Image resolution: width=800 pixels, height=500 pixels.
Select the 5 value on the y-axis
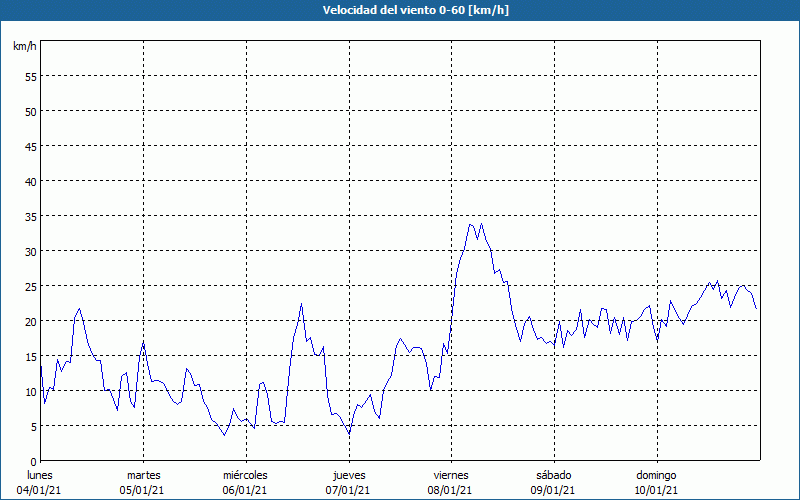[34, 428]
